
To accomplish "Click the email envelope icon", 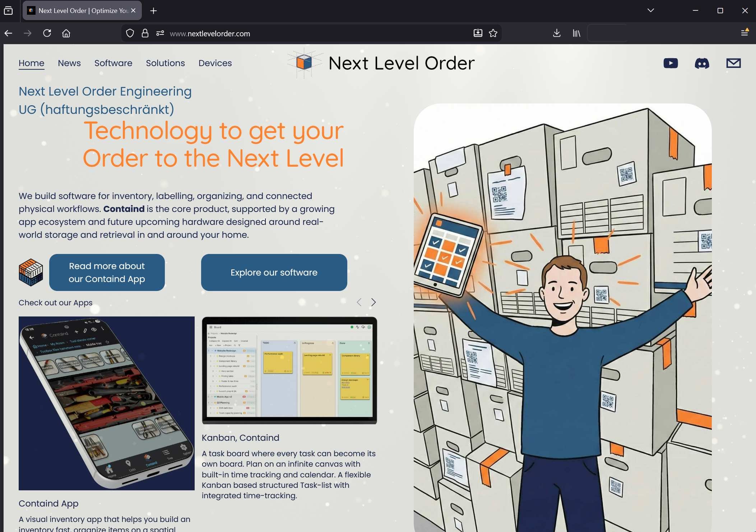I will (x=733, y=63).
